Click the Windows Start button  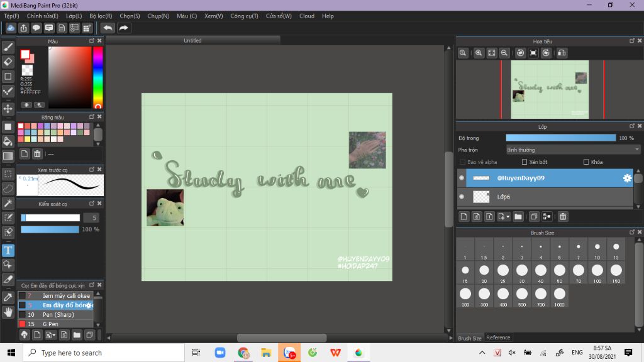tap(11, 353)
